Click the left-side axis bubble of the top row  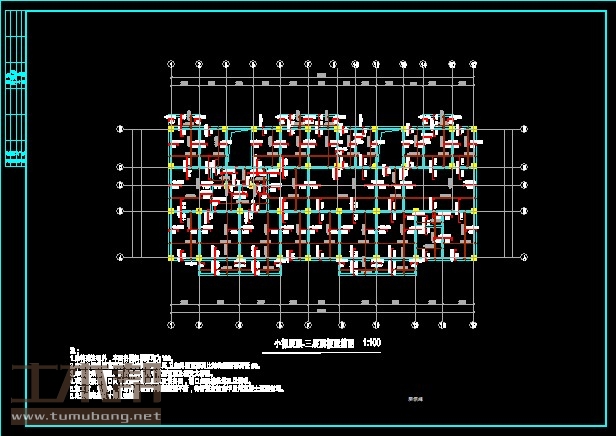pos(120,129)
